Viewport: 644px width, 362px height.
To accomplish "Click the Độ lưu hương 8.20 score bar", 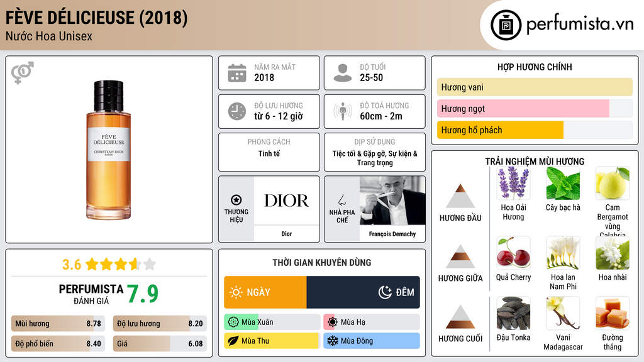I will [x=160, y=324].
